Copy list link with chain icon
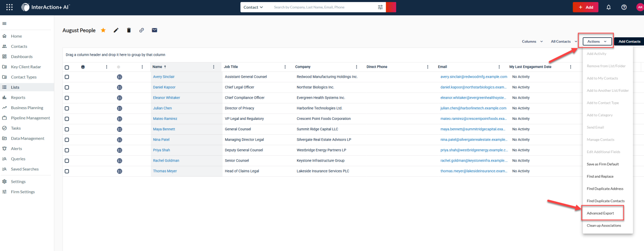Screen dimensions: 644x251 [x=142, y=30]
